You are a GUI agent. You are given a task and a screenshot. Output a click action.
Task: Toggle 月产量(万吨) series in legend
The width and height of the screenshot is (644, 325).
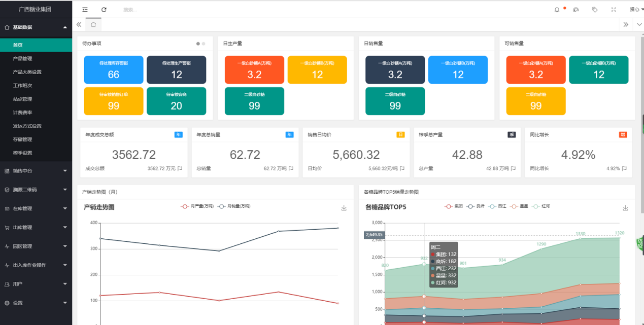[198, 206]
